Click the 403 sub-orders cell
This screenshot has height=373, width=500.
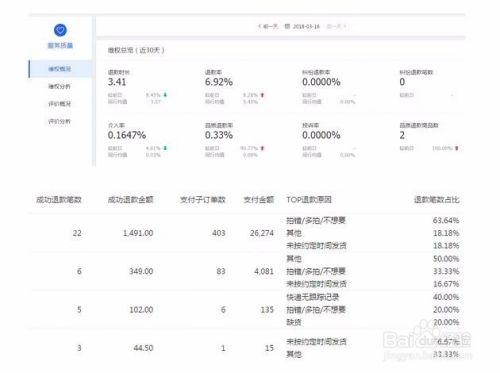coord(219,233)
